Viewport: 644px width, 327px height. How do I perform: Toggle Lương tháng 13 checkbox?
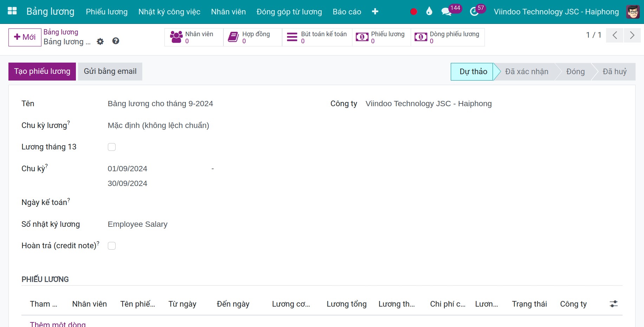pyautogui.click(x=112, y=147)
